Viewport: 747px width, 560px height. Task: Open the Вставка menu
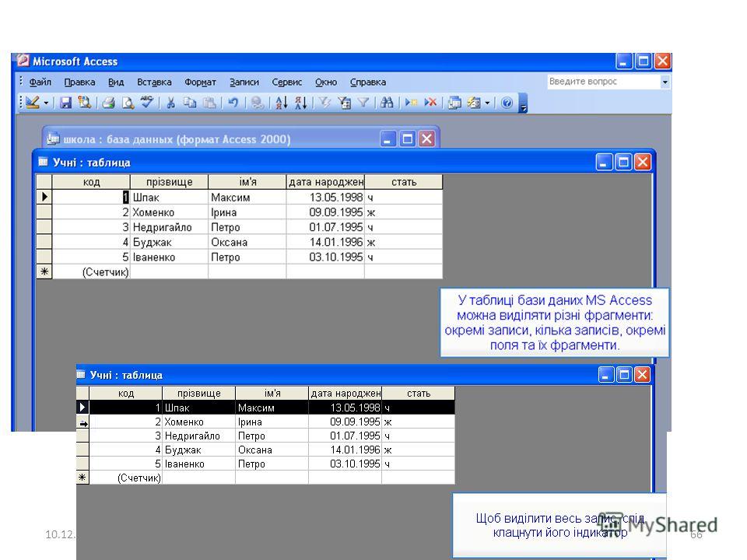(154, 82)
